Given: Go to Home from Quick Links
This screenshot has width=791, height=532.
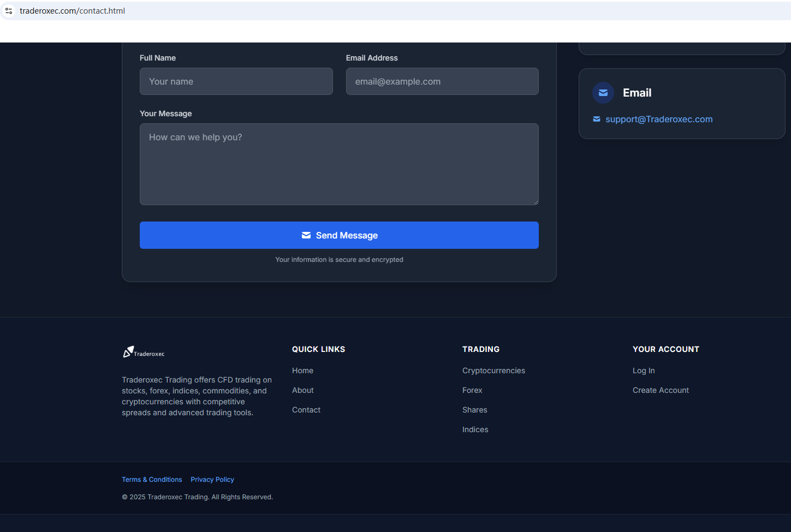Looking at the screenshot, I should click(302, 370).
